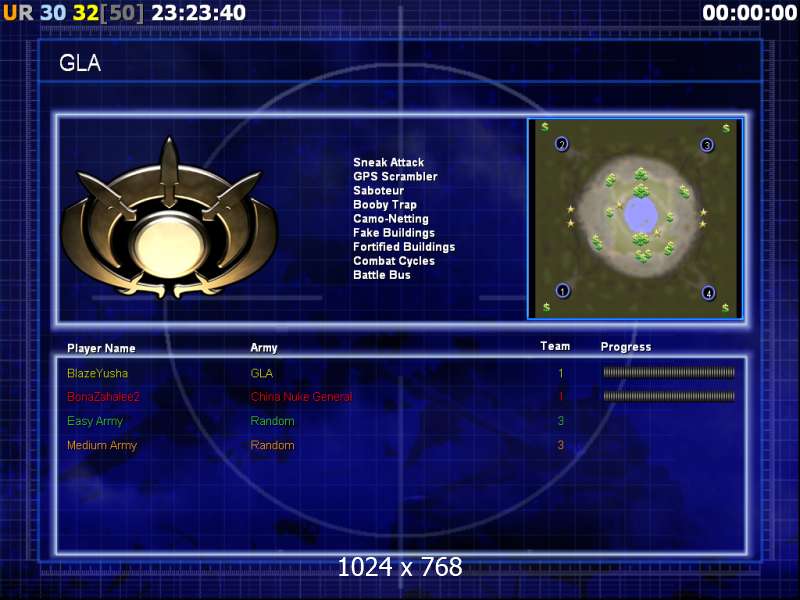Click the 00:00:00 game timer
800x600 pixels.
(x=749, y=13)
